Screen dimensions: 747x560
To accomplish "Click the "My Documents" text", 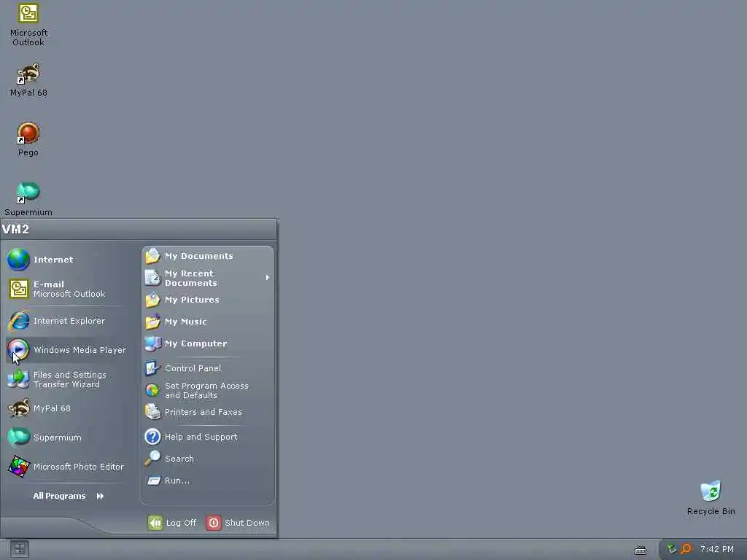I will (199, 256).
